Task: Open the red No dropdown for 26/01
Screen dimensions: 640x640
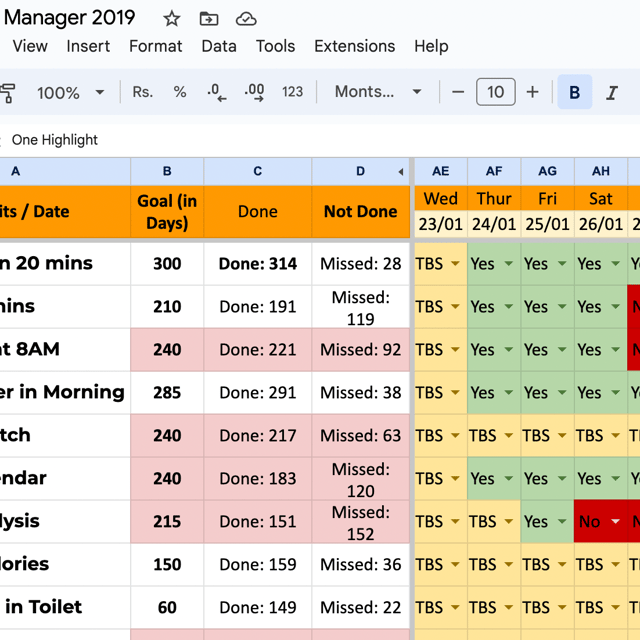Action: 616,522
